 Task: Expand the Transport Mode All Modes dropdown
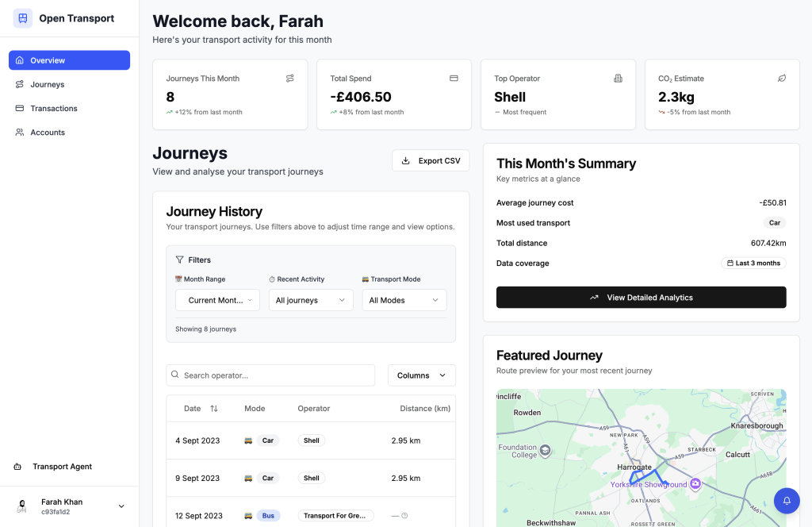(404, 300)
